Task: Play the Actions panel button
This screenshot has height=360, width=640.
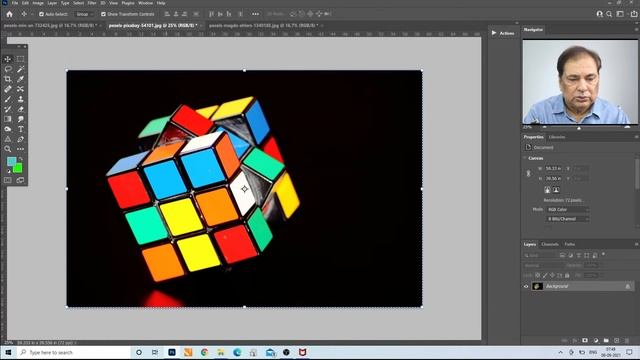Action: coord(494,33)
